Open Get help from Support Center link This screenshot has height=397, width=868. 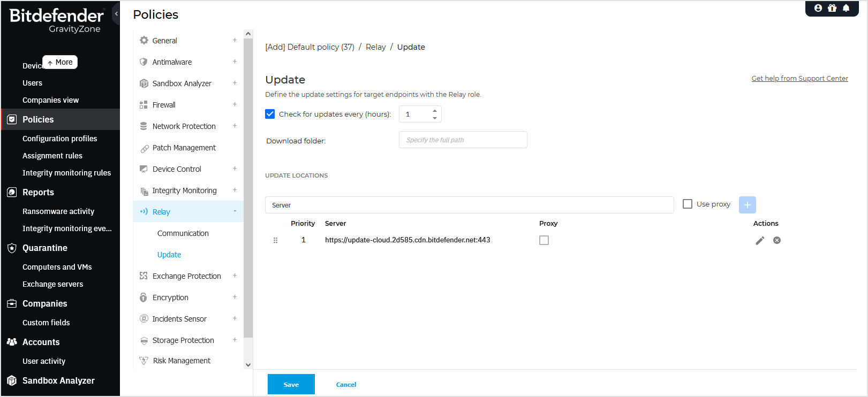coord(800,79)
